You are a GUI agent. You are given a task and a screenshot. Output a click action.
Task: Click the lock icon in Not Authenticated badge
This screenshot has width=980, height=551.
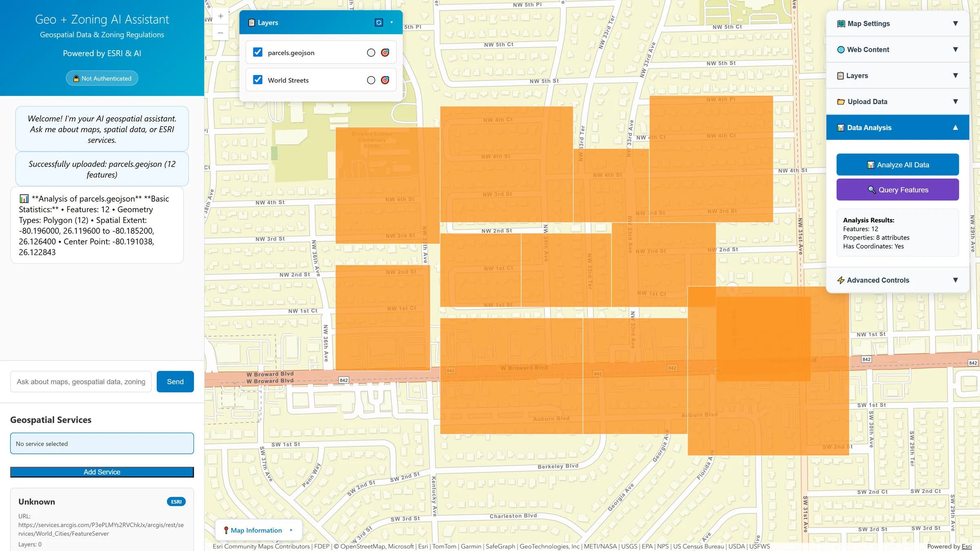76,78
